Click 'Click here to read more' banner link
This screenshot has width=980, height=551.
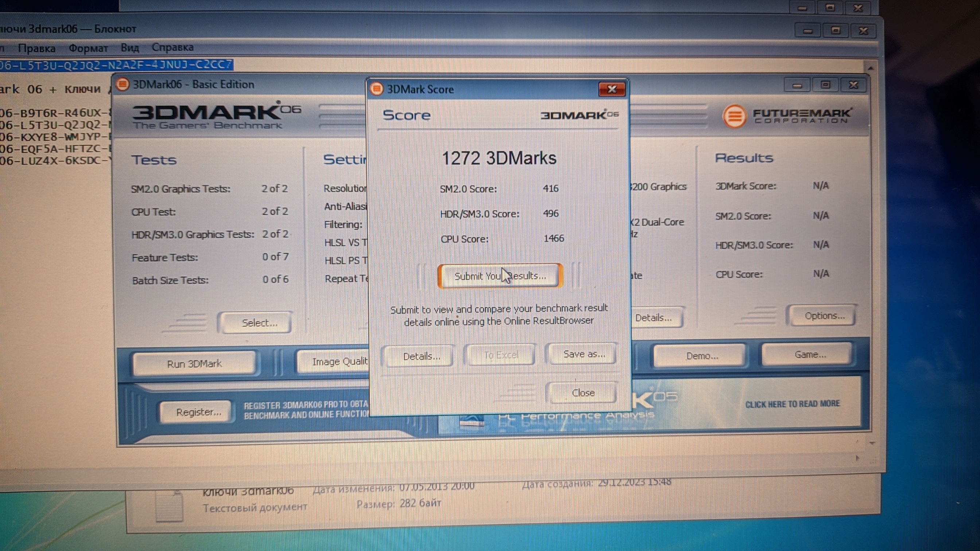coord(792,404)
